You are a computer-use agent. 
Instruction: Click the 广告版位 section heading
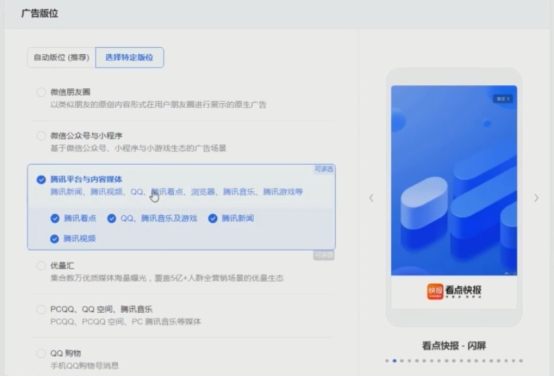40,13
